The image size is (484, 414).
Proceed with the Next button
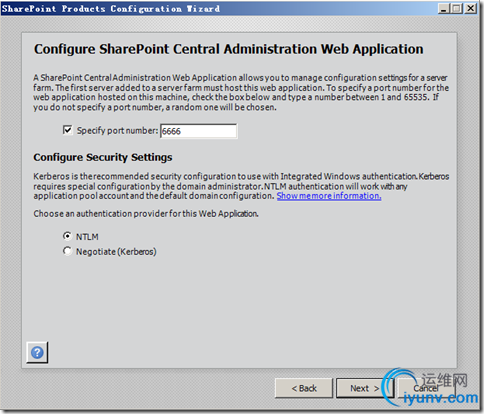tap(365, 388)
